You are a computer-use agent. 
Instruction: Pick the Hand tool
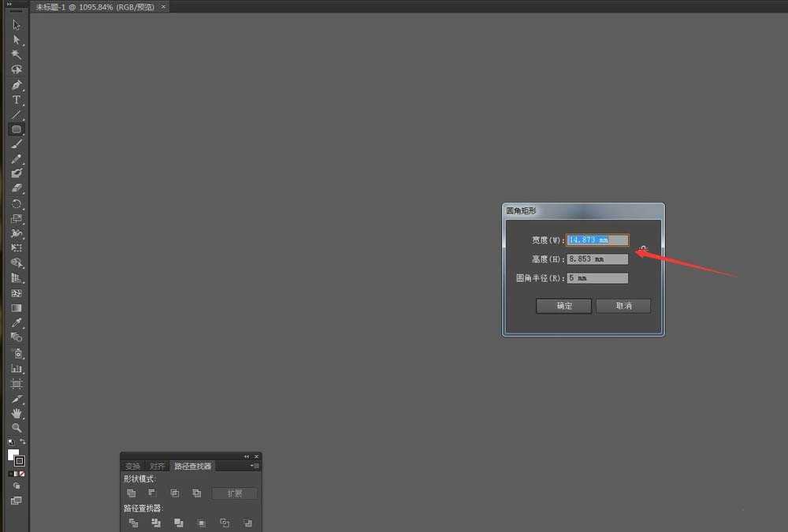(16, 413)
